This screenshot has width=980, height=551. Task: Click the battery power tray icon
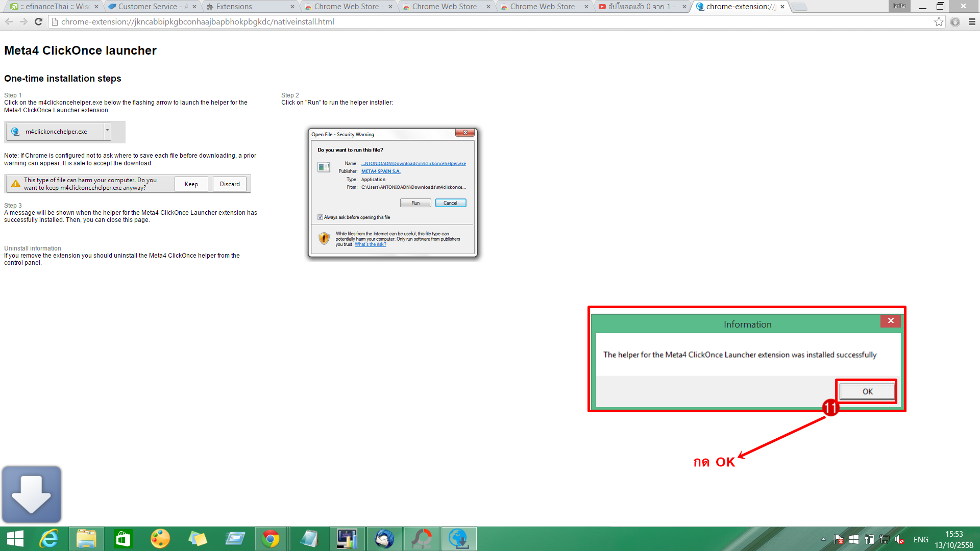click(869, 539)
